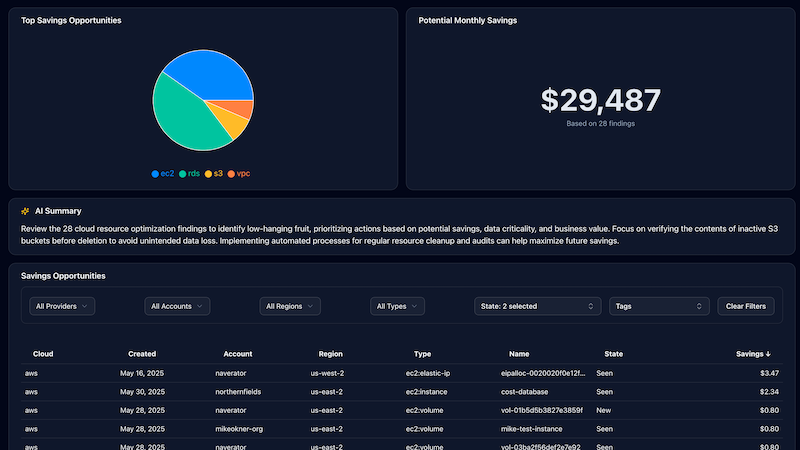800x450 pixels.
Task: Open the All Providers dropdown
Action: pos(62,306)
